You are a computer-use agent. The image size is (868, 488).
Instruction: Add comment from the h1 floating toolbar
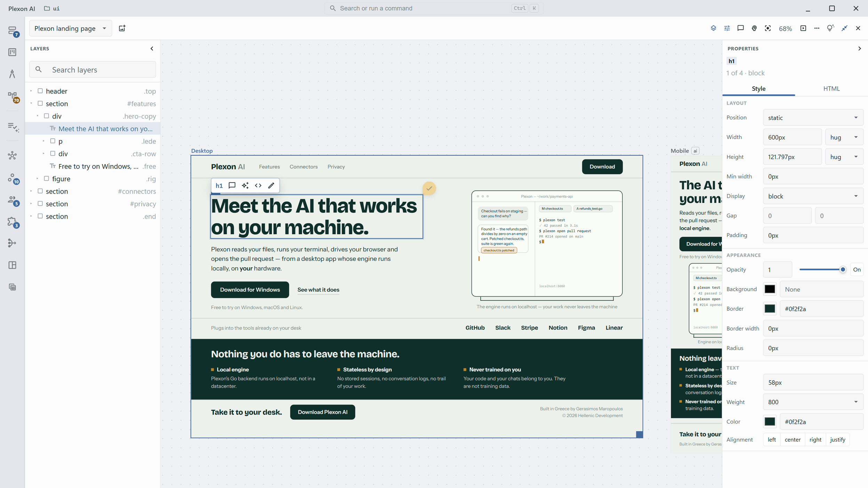point(232,185)
